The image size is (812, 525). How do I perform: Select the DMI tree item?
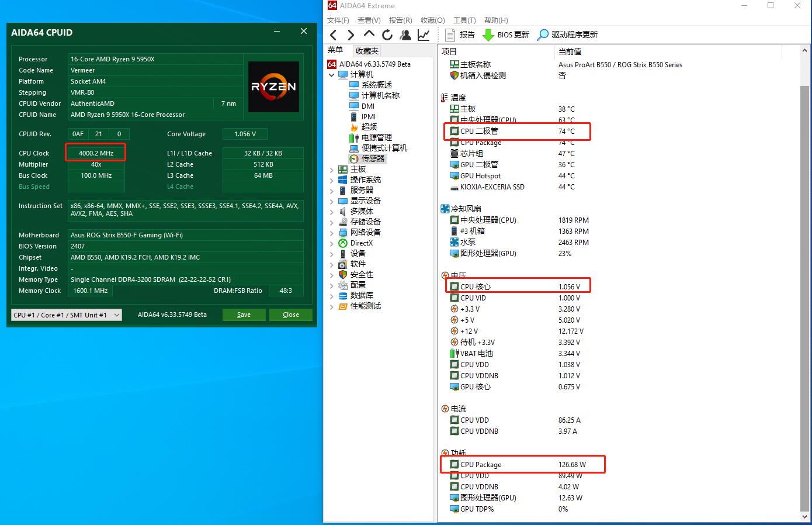[362, 106]
